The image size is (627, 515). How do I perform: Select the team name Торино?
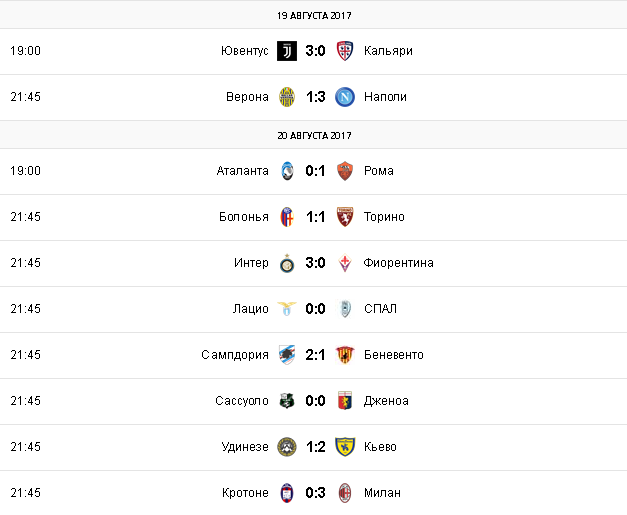pyautogui.click(x=386, y=217)
